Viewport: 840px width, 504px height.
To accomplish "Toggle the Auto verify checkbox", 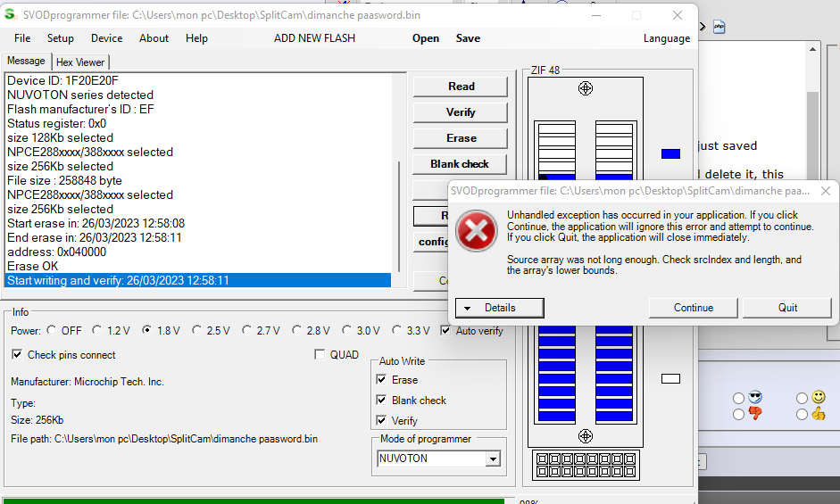I will (445, 330).
